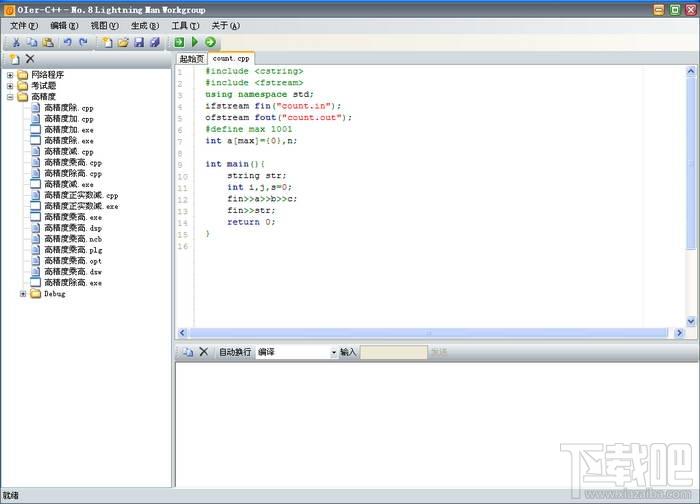Select file 高精度正实数减.cpp in tree
This screenshot has height=504, width=700.
coord(81,195)
